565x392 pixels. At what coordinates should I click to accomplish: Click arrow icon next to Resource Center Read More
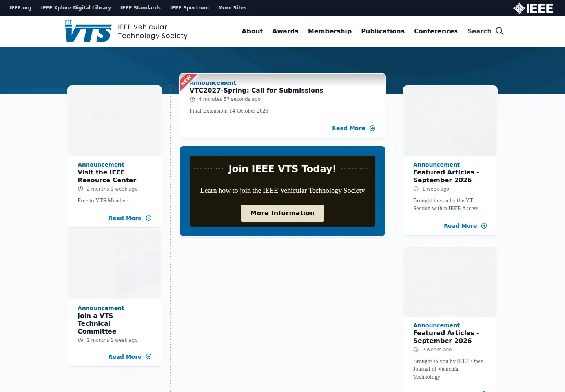click(149, 218)
